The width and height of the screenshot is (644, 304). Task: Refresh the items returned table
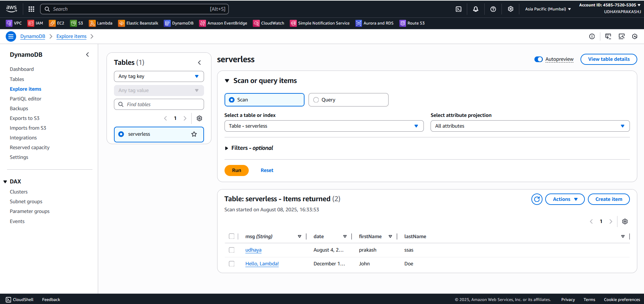click(537, 199)
